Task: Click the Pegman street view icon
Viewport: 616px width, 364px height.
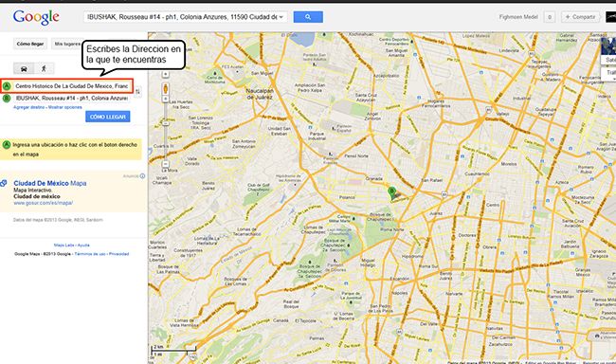Action: pyautogui.click(x=166, y=89)
